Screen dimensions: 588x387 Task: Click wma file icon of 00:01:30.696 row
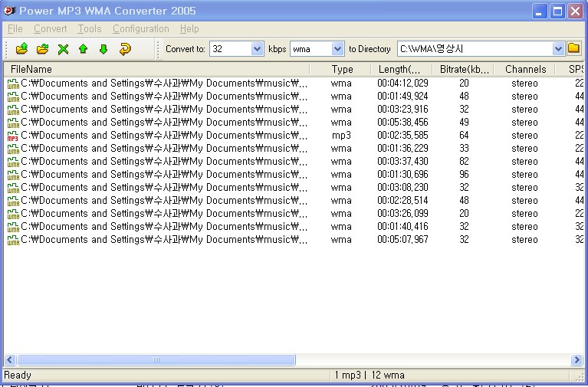[x=13, y=175]
